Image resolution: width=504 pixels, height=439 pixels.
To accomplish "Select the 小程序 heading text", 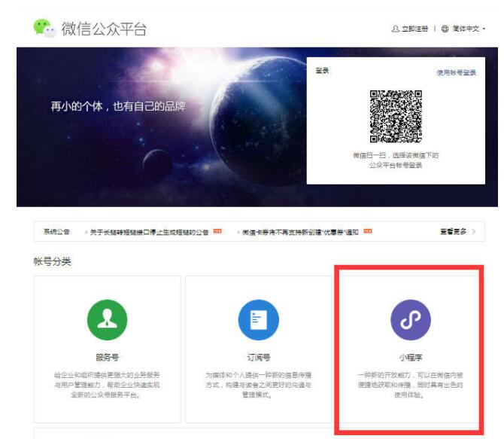I will [411, 357].
